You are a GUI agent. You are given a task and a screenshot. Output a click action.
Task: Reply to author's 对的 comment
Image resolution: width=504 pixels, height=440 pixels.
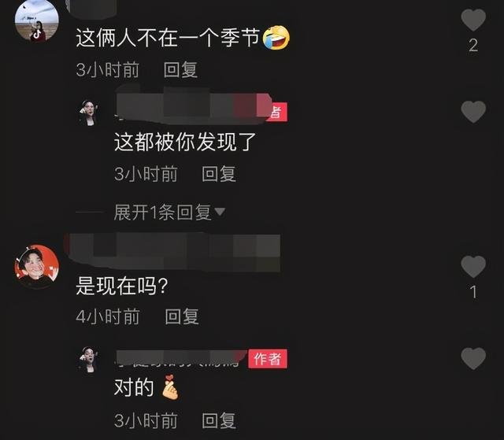pyautogui.click(x=219, y=420)
